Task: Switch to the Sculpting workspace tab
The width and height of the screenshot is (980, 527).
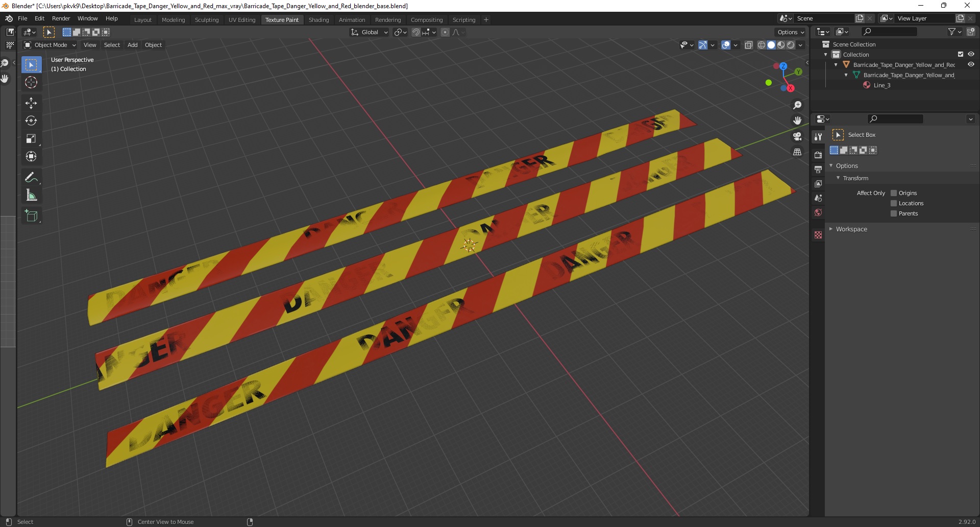Action: pyautogui.click(x=207, y=20)
